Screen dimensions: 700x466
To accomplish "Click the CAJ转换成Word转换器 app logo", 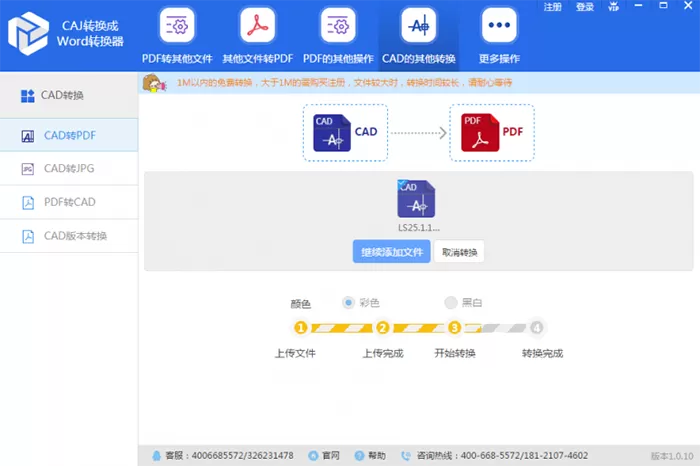I will [x=28, y=34].
